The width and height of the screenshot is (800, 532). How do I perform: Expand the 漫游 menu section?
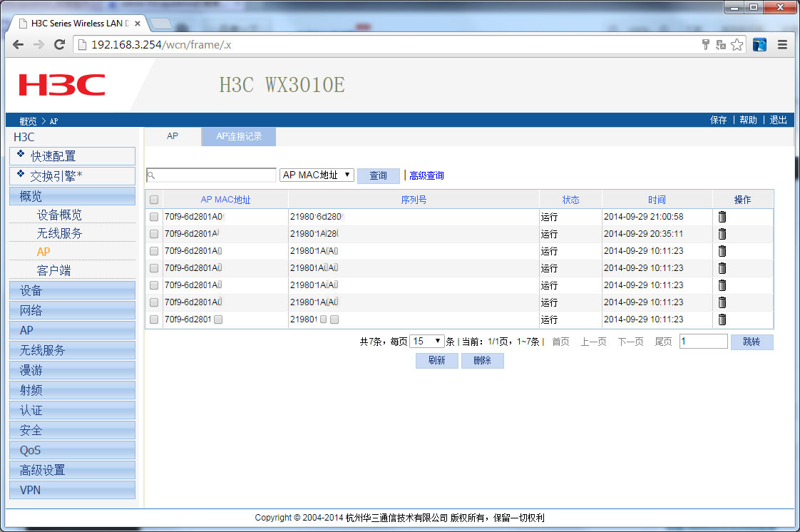(x=73, y=370)
